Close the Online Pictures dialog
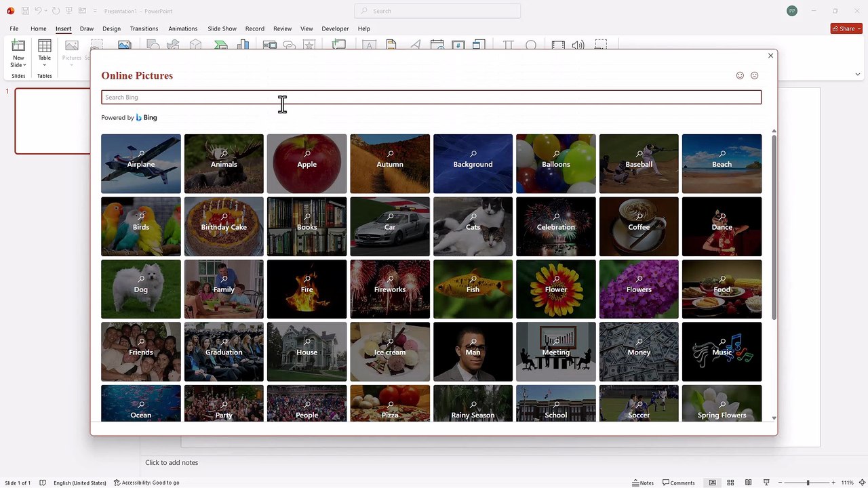The width and height of the screenshot is (868, 488). tap(770, 56)
